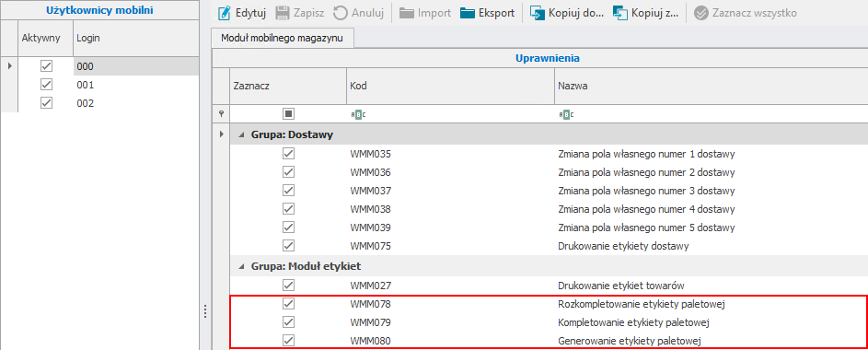Click the filter row pin icon
This screenshot has height=350, width=868.
(222, 113)
